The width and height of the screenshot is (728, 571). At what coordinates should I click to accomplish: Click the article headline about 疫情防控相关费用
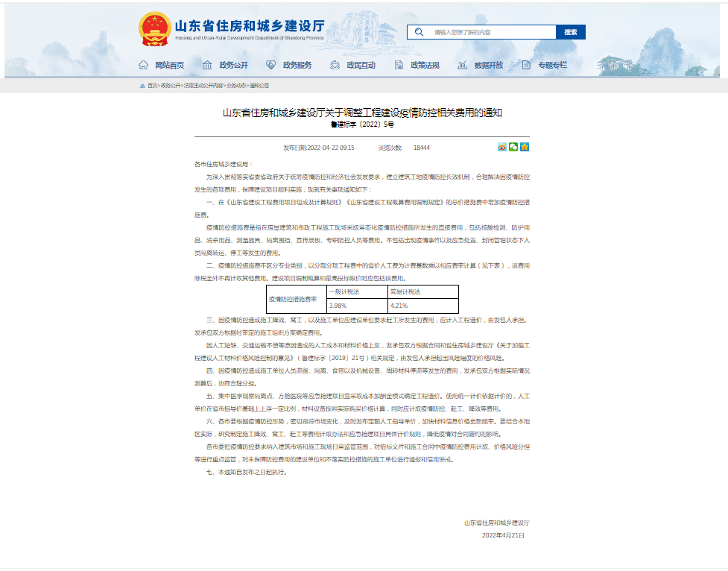[x=362, y=113]
